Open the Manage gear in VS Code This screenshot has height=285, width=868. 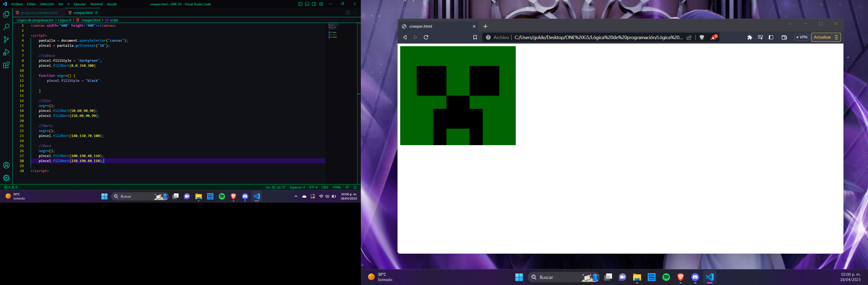[6, 178]
